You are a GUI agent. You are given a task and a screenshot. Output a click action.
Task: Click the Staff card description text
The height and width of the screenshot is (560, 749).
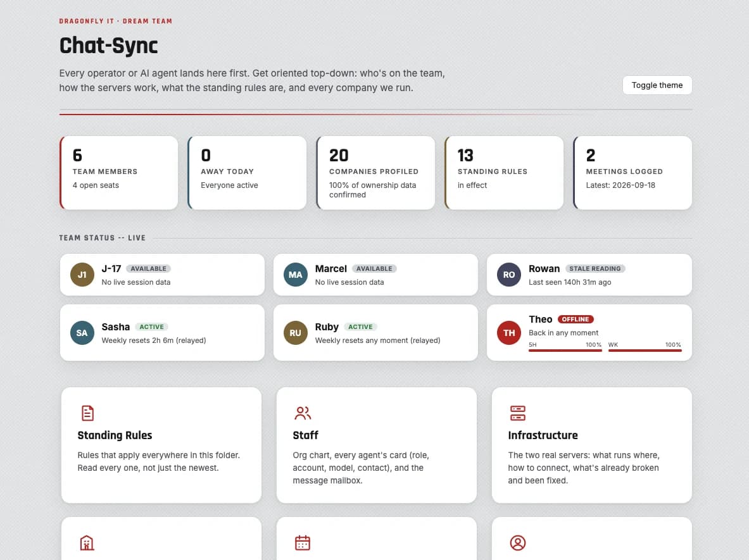(361, 468)
